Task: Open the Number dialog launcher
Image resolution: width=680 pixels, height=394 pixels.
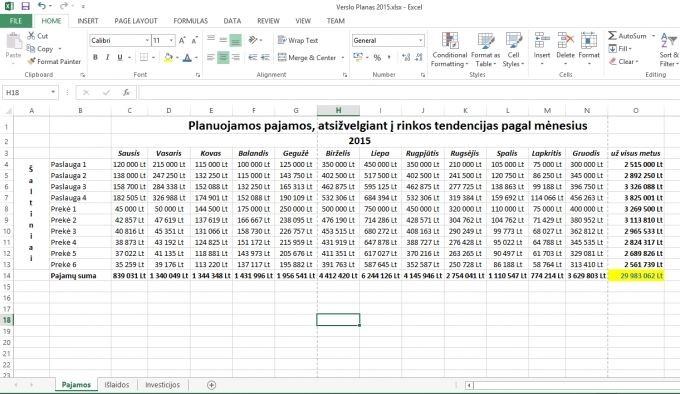Action: (422, 75)
